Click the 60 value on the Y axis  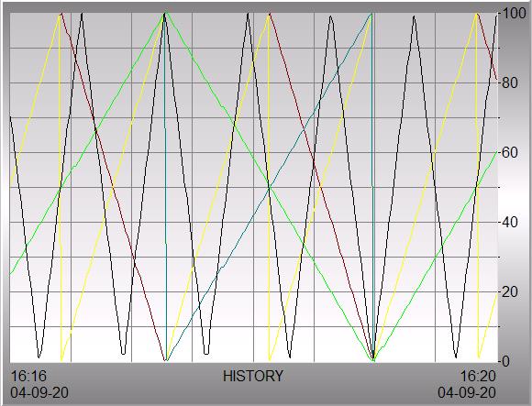pos(510,153)
